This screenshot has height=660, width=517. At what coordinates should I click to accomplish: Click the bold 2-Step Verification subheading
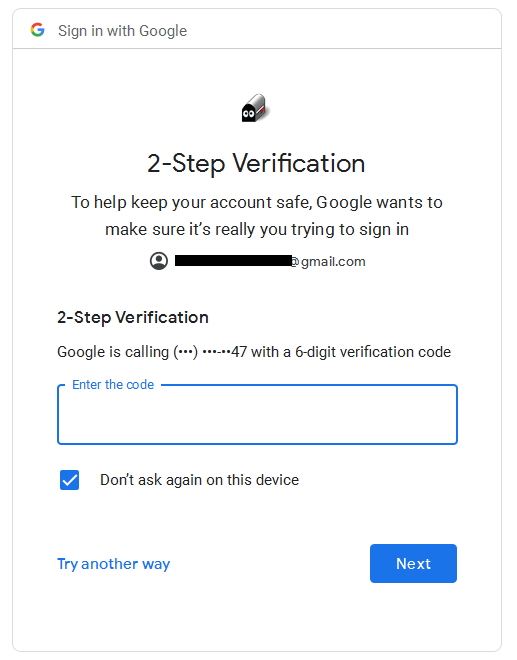pyautogui.click(x=133, y=317)
